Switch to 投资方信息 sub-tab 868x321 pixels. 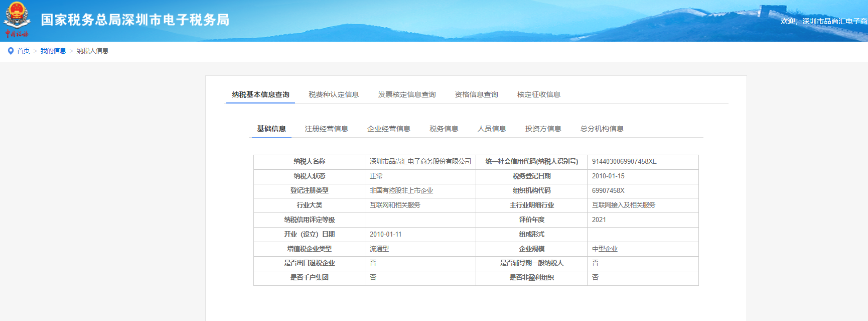543,129
